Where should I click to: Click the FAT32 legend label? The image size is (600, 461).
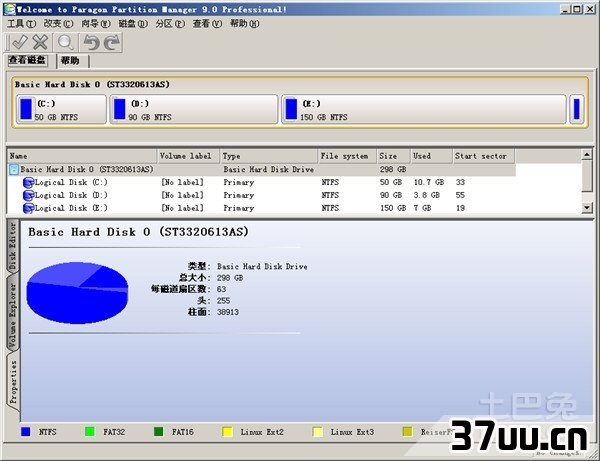(114, 432)
